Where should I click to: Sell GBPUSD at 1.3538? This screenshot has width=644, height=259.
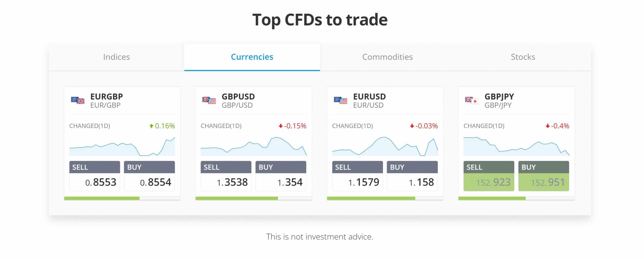tap(226, 176)
